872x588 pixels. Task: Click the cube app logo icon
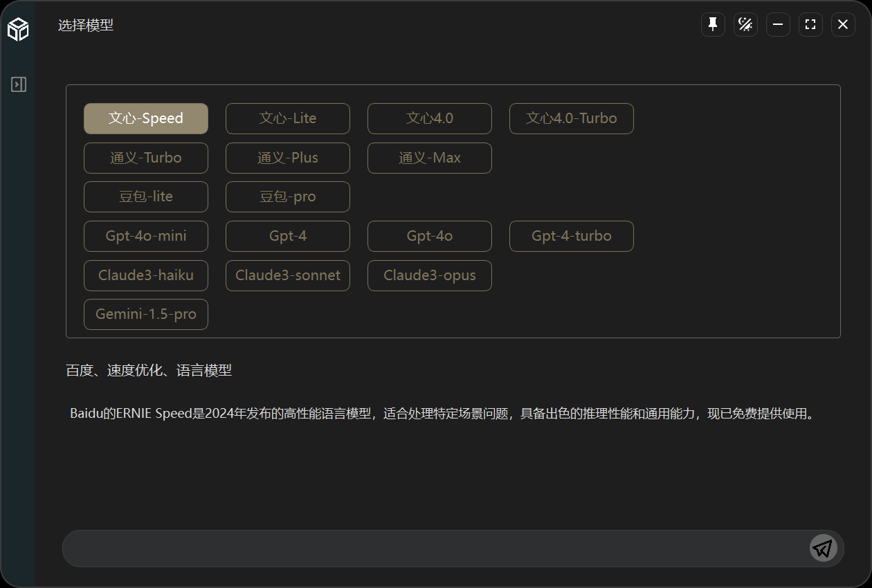(18, 29)
